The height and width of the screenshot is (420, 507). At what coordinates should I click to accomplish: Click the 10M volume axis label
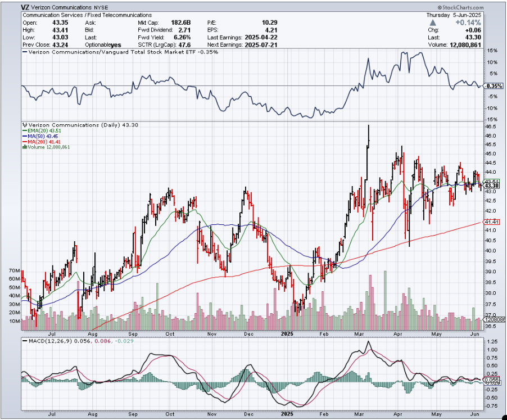15,322
